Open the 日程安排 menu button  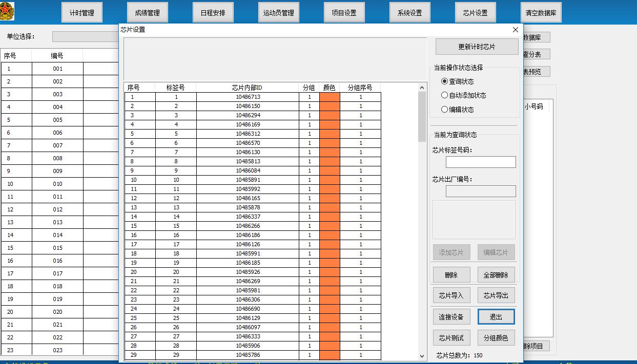click(x=213, y=13)
